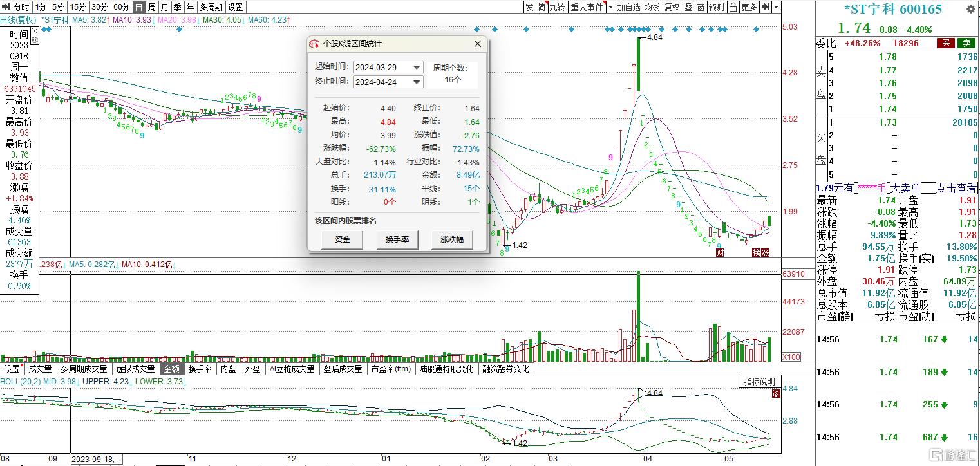This screenshot has height=466, width=980.
Task: Select the 金额 indicator tab
Action: pos(172,369)
